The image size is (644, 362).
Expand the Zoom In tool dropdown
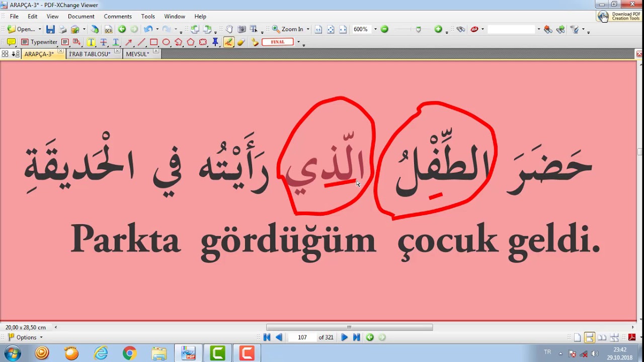(308, 29)
